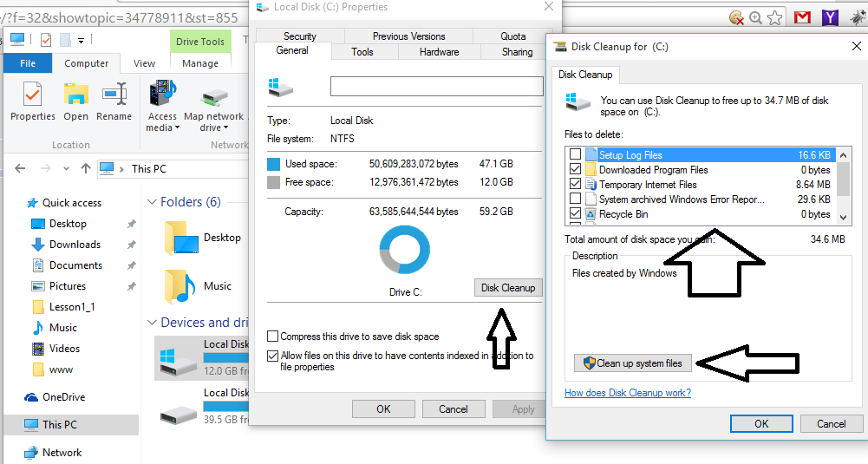
Task: Click the Yahoo extension icon in browser
Action: point(830,17)
